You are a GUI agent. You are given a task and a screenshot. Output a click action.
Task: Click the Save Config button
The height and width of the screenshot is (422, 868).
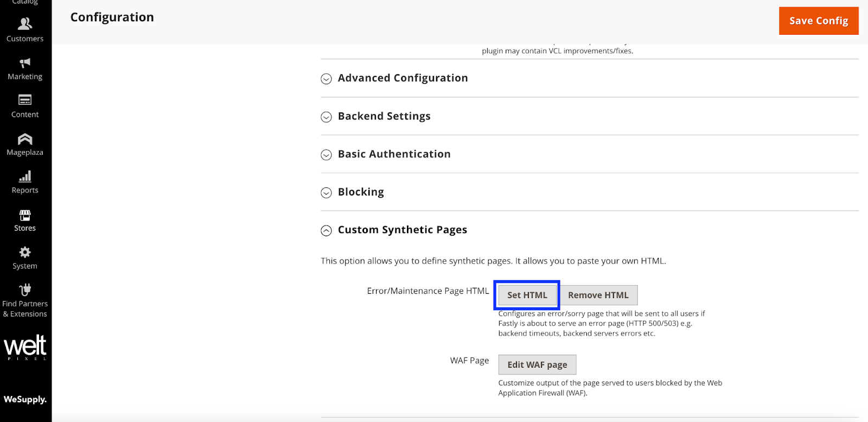point(819,21)
